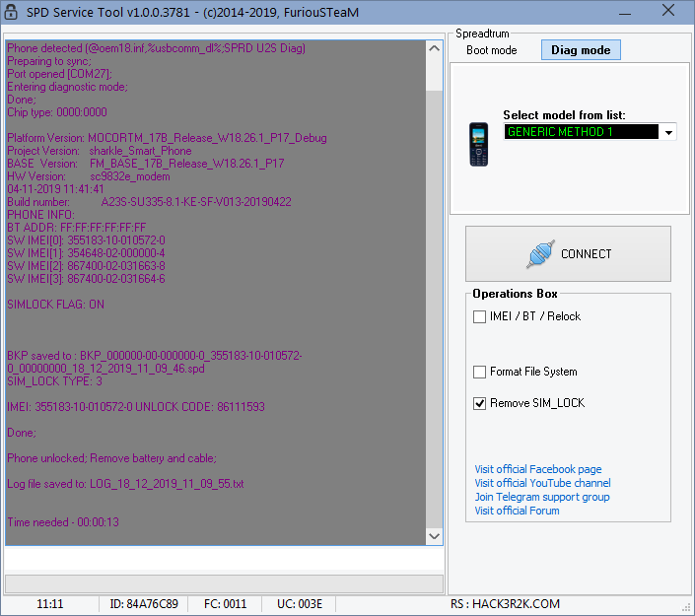
Task: Switch to the Boot mode tab
Action: point(492,50)
